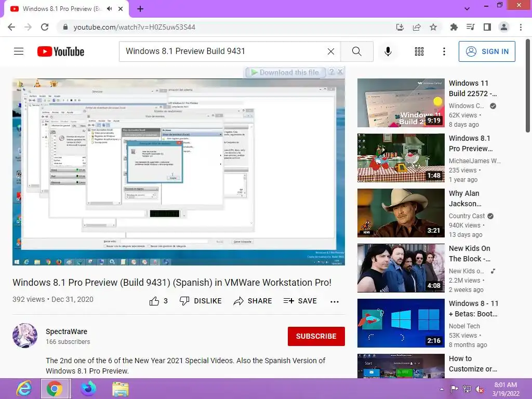The image size is (532, 399).
Task: Click the 166 subscribers text
Action: tap(68, 342)
